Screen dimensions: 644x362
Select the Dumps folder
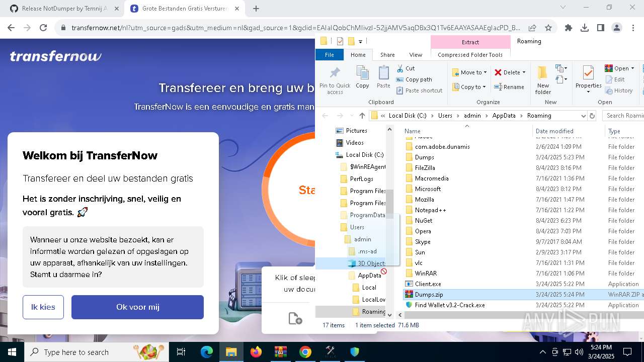pyautogui.click(x=425, y=157)
